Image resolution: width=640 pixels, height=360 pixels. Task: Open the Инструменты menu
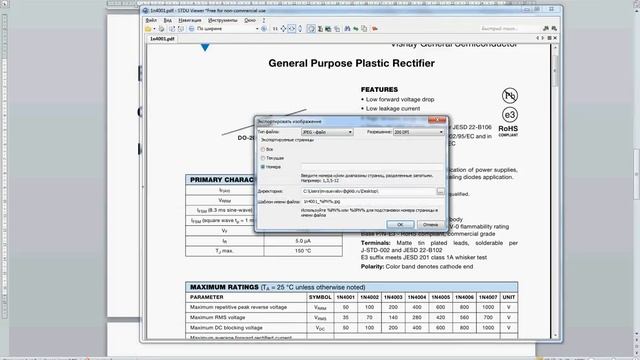coord(222,20)
